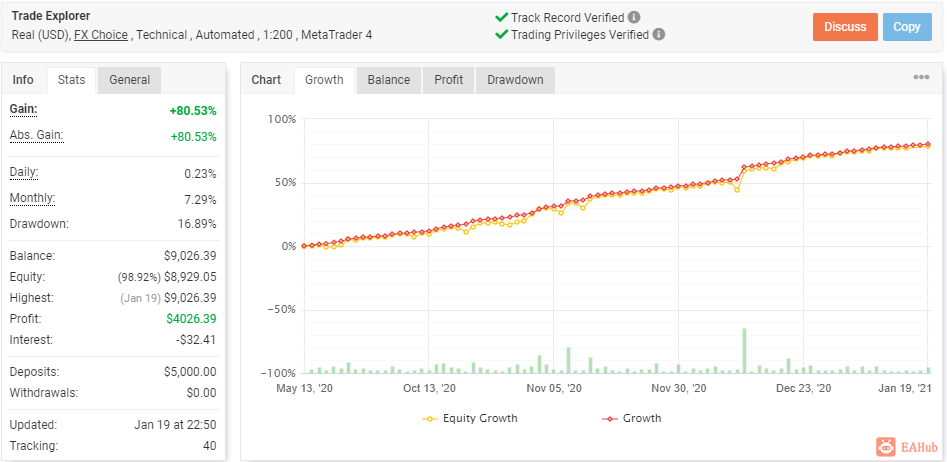This screenshot has width=947, height=462.
Task: Click the underlined Monthly label
Action: click(x=33, y=198)
